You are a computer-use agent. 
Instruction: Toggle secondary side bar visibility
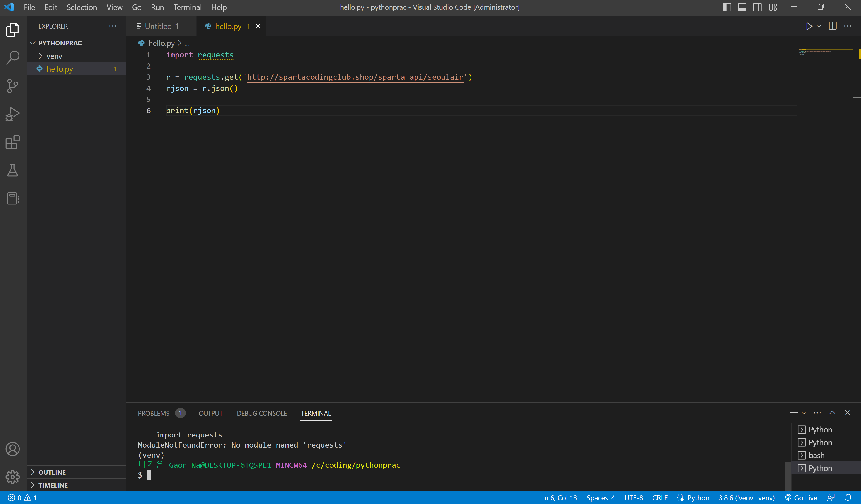757,7
